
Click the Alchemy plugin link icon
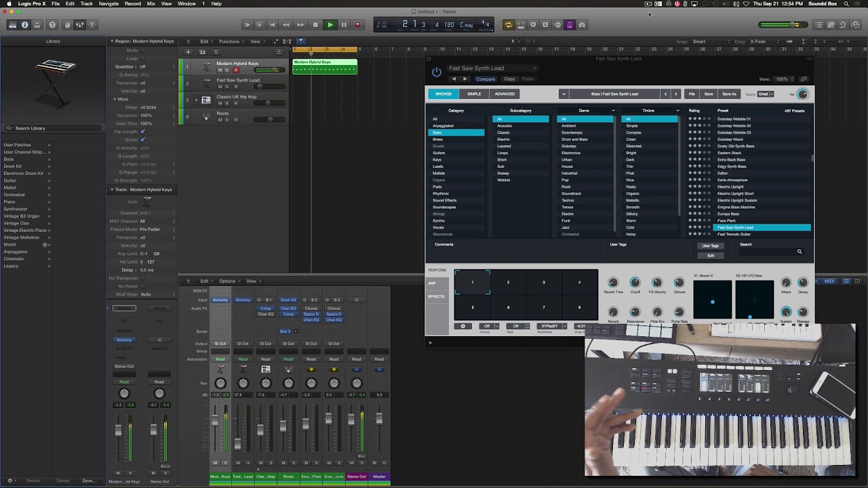coord(804,79)
